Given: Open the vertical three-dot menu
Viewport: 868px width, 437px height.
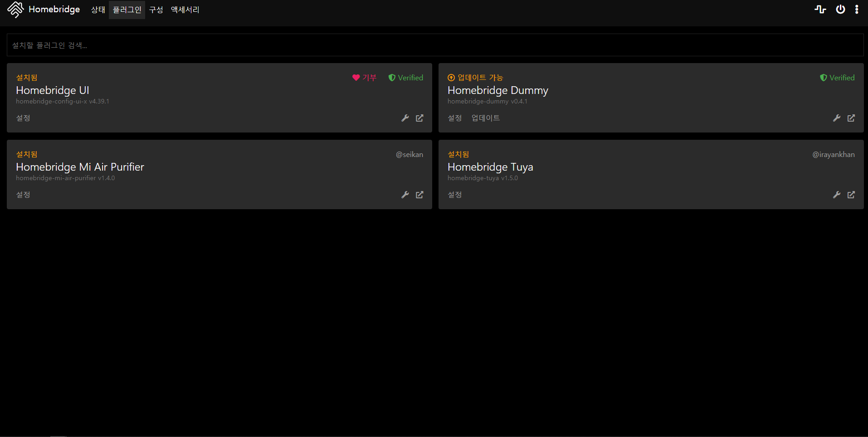Looking at the screenshot, I should pos(857,10).
